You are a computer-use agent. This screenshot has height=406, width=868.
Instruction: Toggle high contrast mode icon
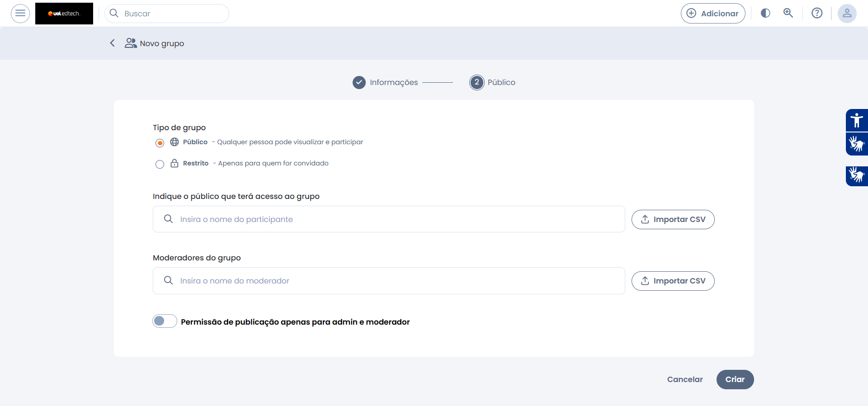(765, 13)
